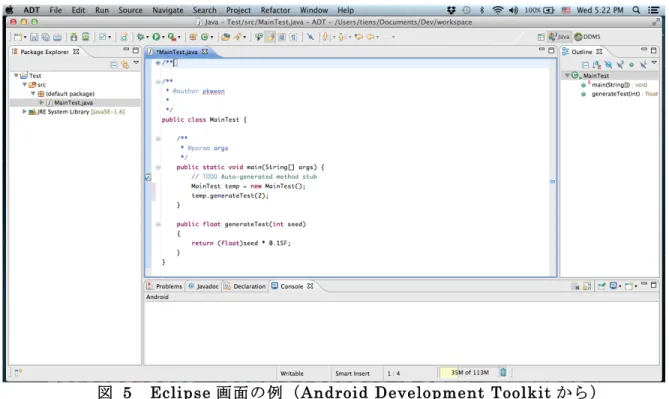Open the Navigate menu
The width and height of the screenshot is (669, 399).
pos(168,10)
